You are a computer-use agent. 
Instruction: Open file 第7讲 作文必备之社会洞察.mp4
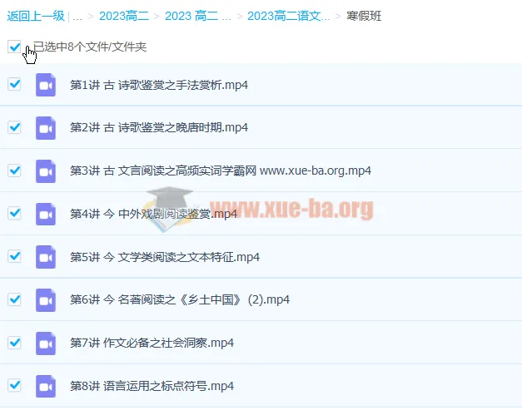152,343
